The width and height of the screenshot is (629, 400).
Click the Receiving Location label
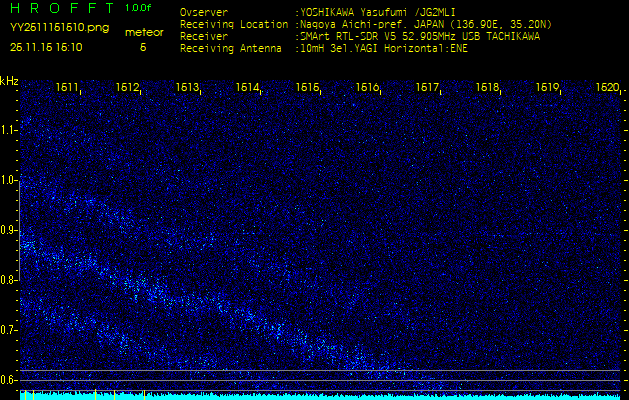[x=226, y=24]
